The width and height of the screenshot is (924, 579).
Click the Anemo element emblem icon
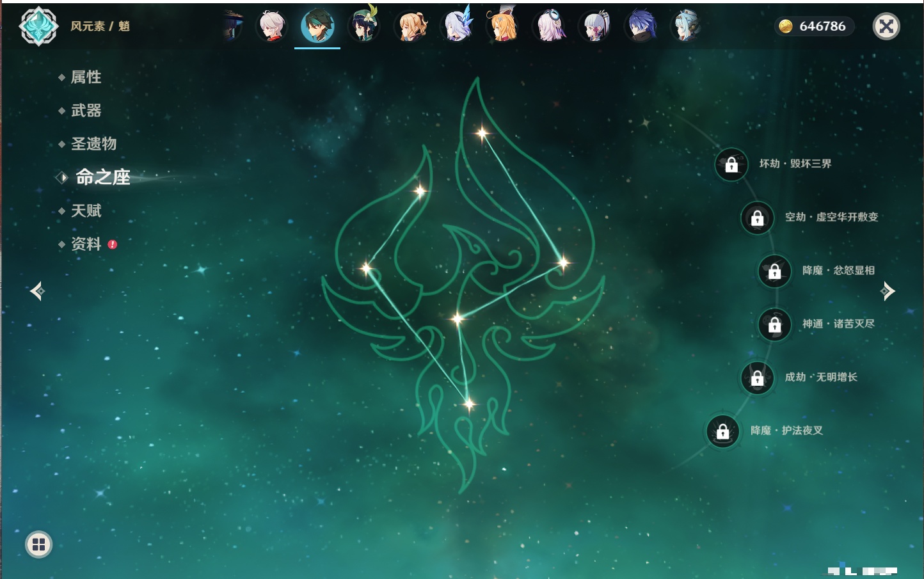click(38, 26)
